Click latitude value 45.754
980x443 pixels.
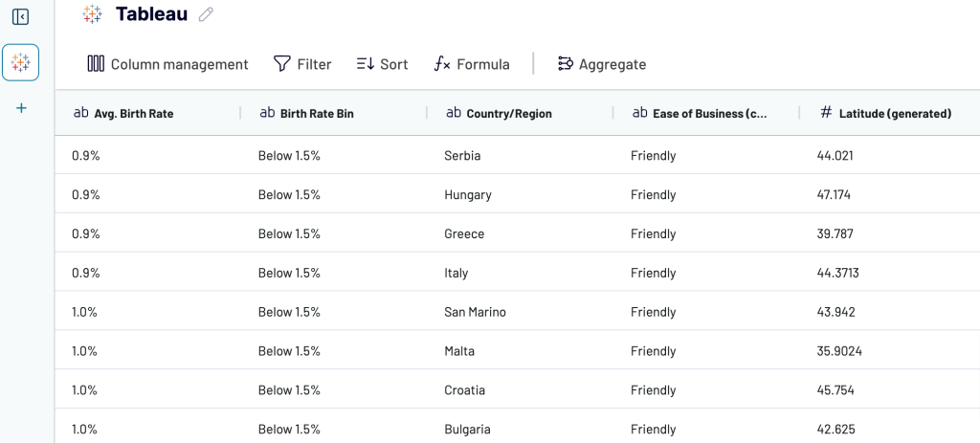[835, 390]
